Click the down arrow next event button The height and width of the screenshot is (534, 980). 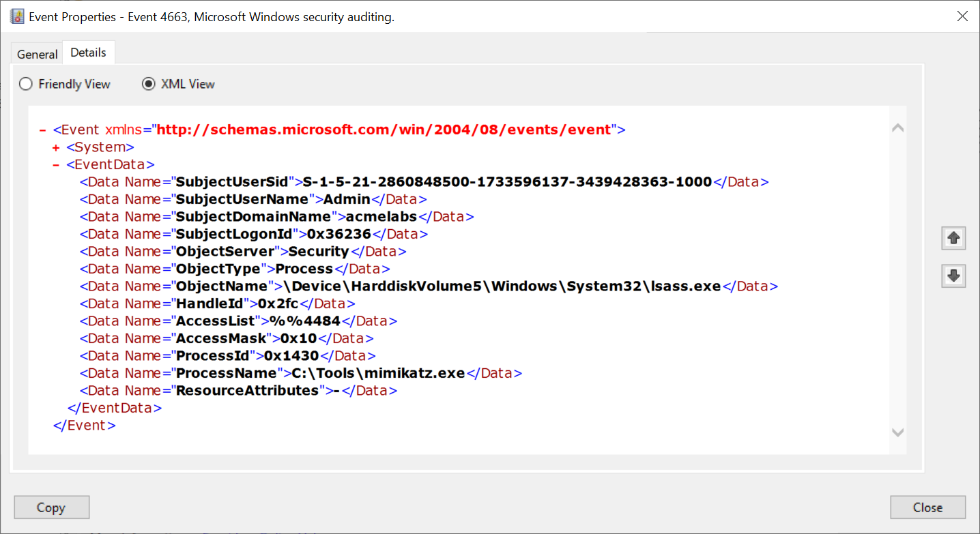click(x=953, y=276)
